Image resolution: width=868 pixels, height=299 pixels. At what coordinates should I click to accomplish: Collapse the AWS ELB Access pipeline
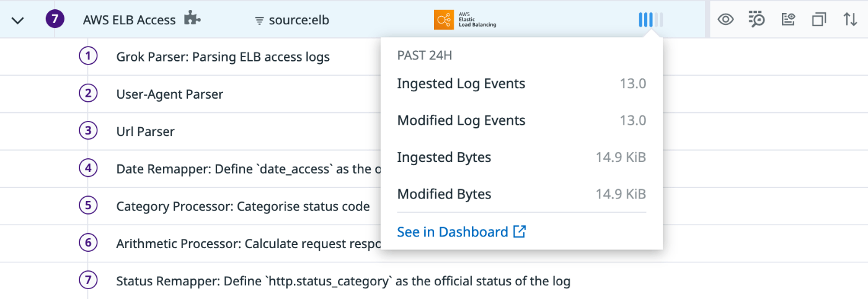18,20
